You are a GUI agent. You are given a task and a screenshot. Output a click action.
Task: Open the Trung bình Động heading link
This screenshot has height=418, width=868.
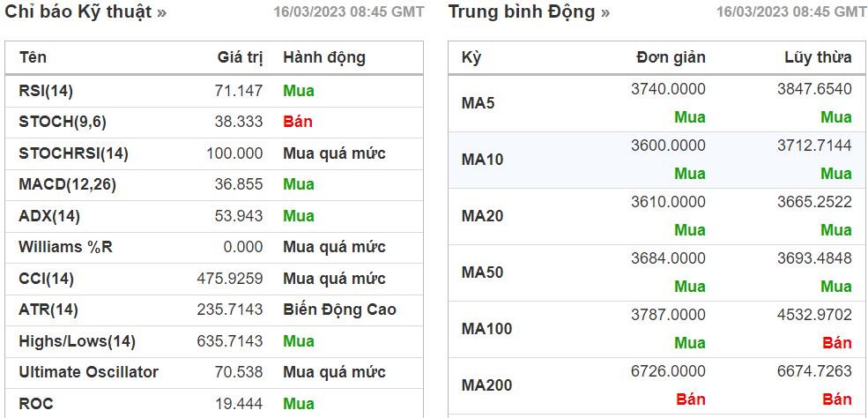(530, 12)
